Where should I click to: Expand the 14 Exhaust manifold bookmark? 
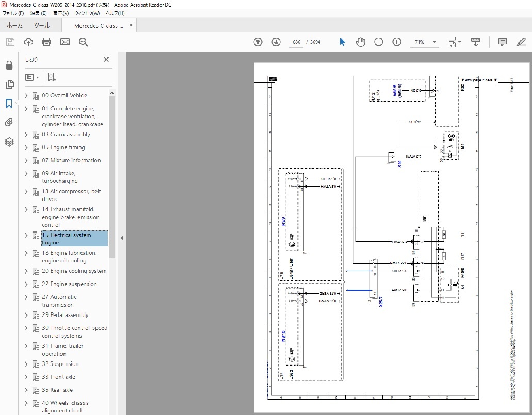(26, 209)
